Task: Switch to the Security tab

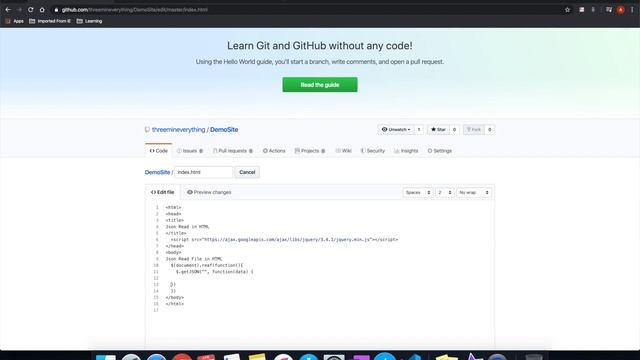Action: pyautogui.click(x=373, y=151)
